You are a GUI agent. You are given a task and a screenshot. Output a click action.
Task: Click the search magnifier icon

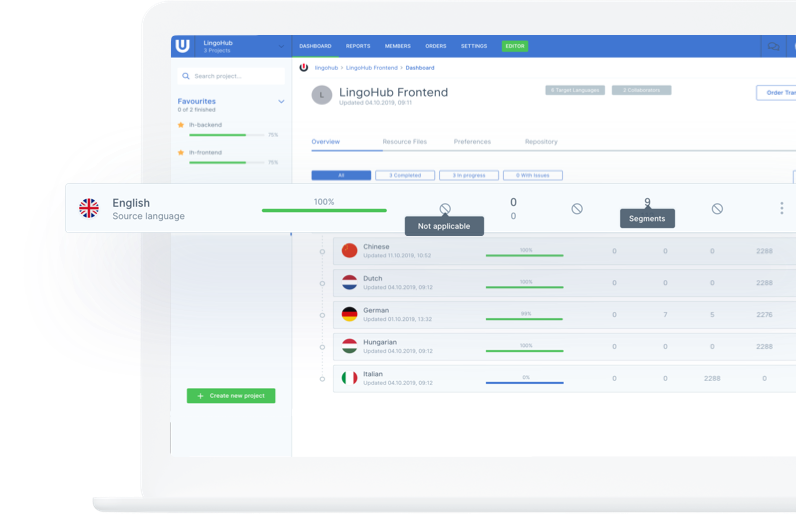click(186, 76)
